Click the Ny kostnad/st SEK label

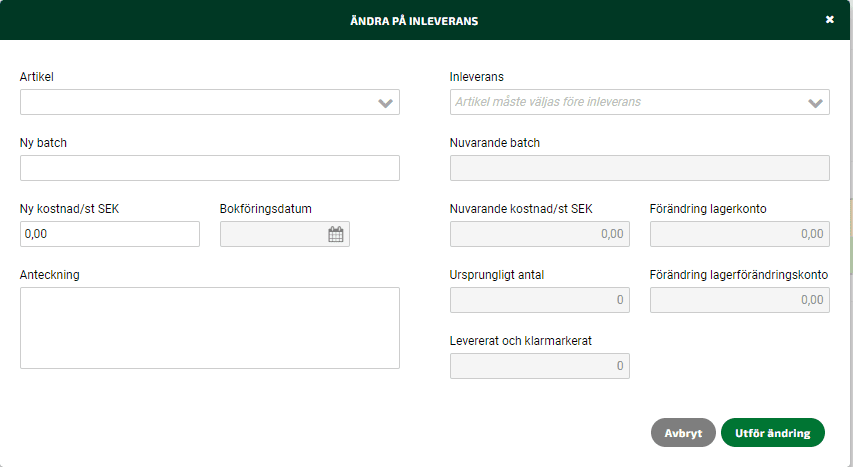click(70, 208)
